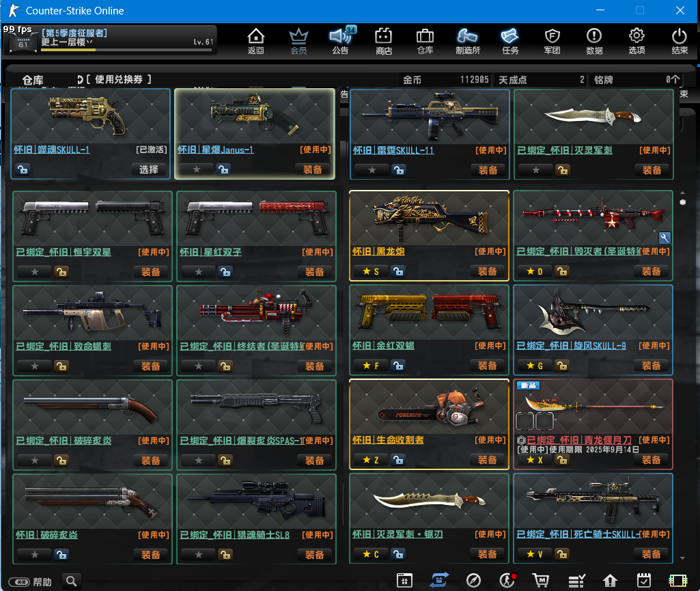Click the wrench icon on 毁灭者 card

coord(664,238)
